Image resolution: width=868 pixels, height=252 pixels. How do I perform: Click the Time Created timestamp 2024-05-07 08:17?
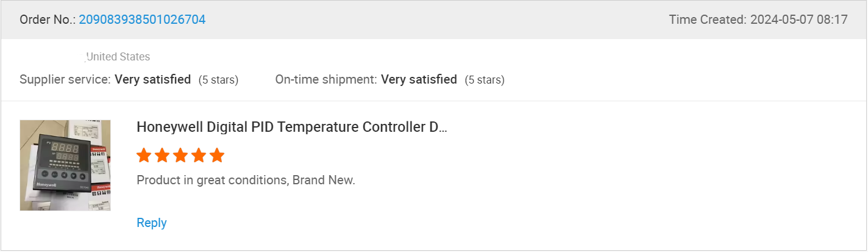(799, 20)
